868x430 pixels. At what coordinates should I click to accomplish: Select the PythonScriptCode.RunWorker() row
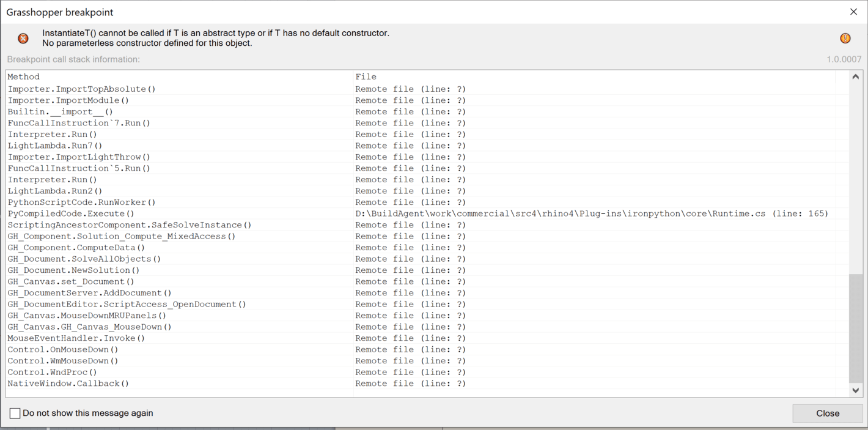point(421,202)
